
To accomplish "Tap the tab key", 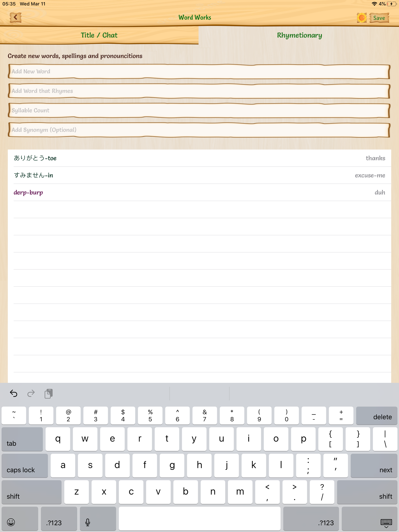I will [x=22, y=439].
